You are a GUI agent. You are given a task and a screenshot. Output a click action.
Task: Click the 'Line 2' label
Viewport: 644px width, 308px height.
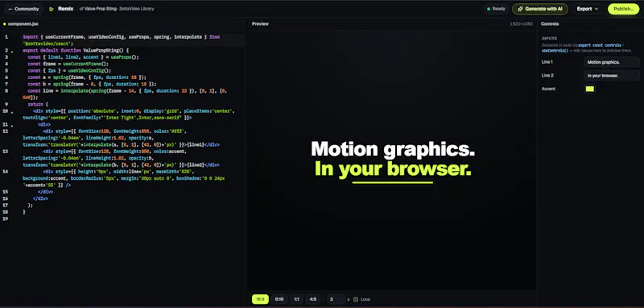[547, 76]
